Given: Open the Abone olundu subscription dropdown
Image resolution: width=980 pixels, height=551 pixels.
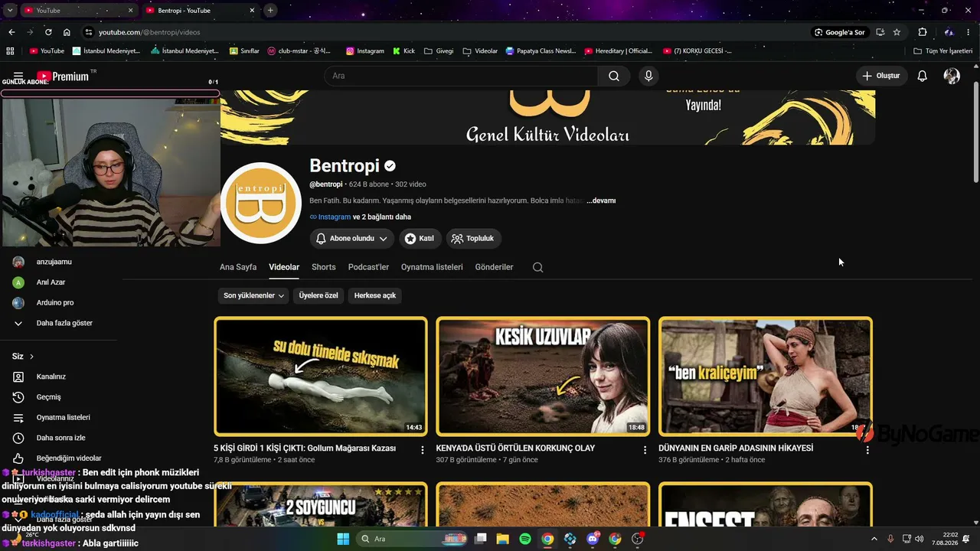Looking at the screenshot, I should point(352,239).
